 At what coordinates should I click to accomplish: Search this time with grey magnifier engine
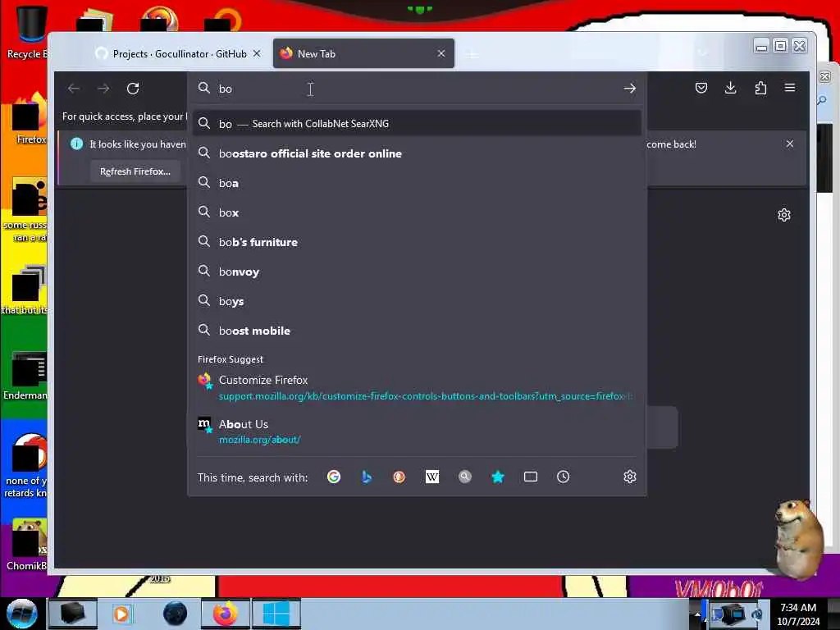coord(465,477)
